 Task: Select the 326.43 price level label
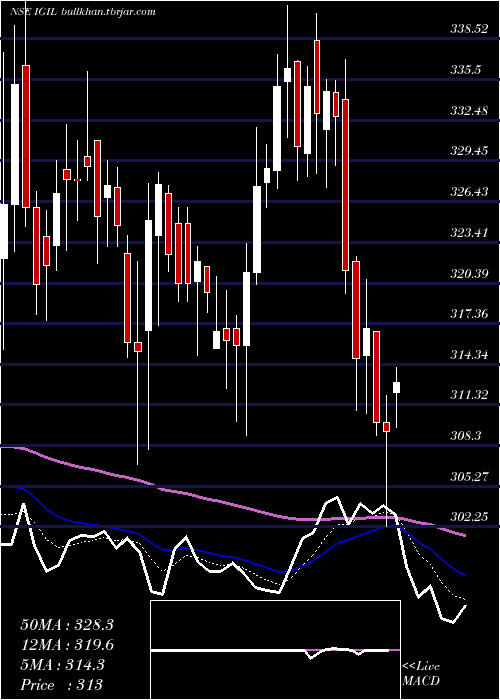[470, 192]
